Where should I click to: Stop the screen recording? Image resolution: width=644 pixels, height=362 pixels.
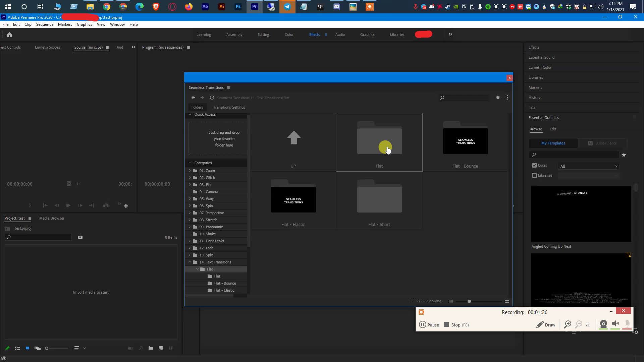(x=456, y=325)
